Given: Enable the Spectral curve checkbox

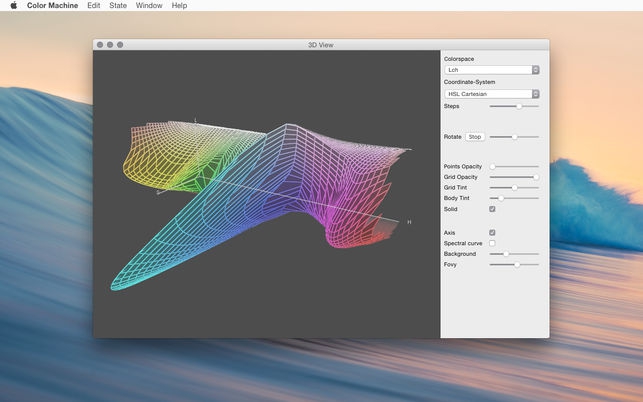Looking at the screenshot, I should pos(492,243).
